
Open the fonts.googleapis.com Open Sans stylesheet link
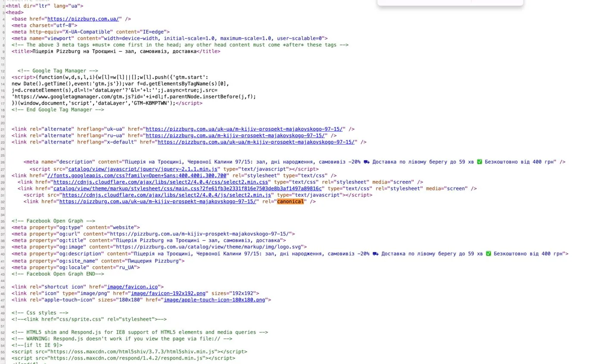tap(137, 176)
